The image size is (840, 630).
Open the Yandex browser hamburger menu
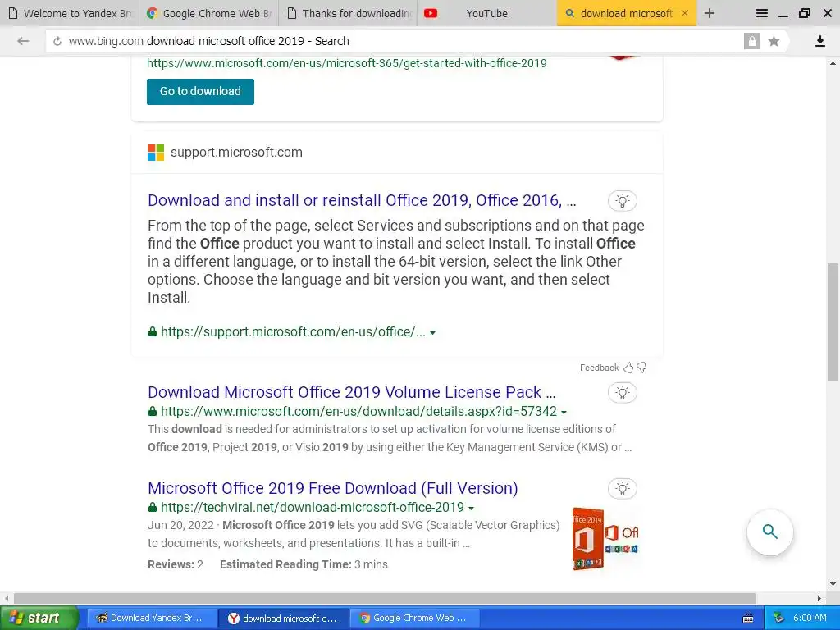[761, 13]
